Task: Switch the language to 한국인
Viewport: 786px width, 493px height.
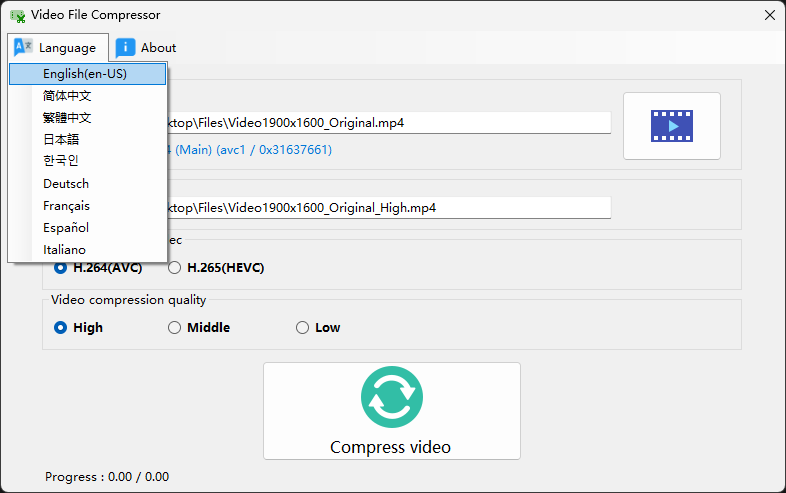Action: pos(87,160)
